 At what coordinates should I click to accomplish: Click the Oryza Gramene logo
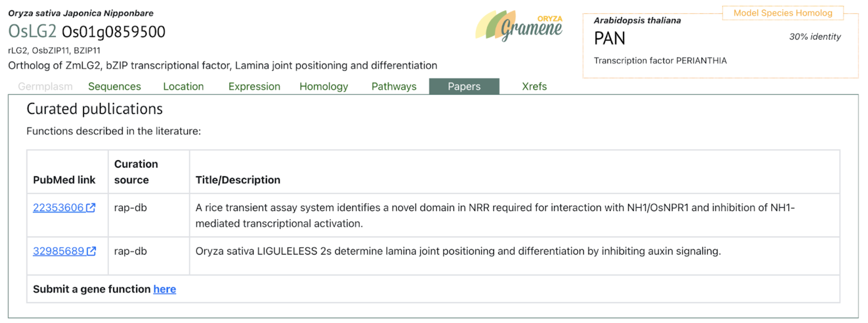coord(519,26)
